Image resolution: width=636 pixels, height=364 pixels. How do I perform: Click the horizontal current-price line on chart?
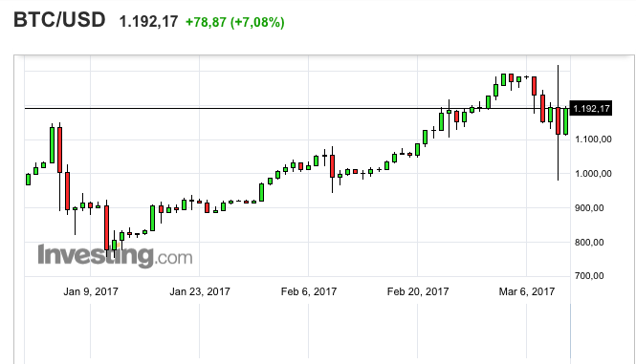tap(296, 108)
